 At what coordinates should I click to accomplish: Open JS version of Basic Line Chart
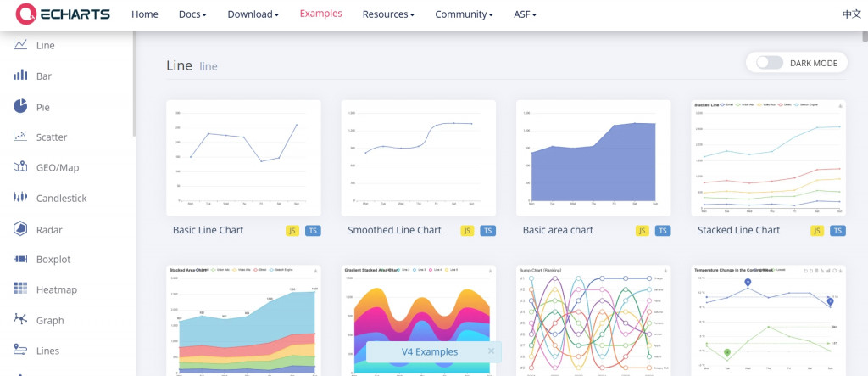(292, 231)
